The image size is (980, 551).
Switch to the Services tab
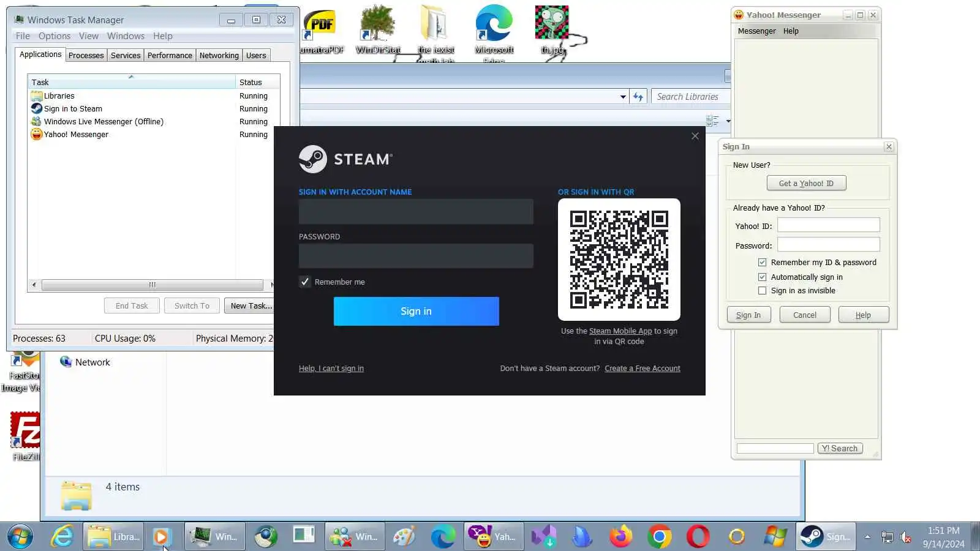126,55
